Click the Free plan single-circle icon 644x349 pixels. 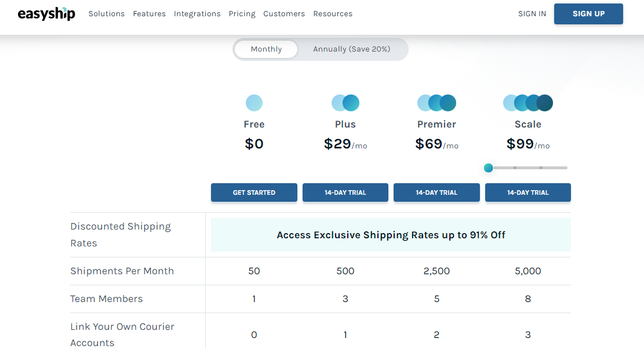[x=254, y=103]
